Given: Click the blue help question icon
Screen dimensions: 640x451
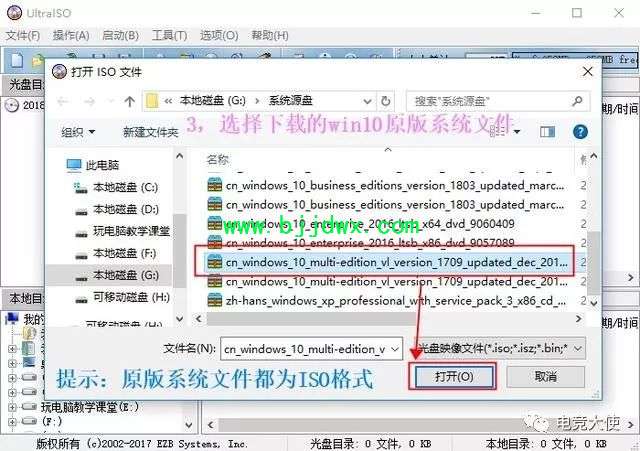Looking at the screenshot, I should (580, 132).
